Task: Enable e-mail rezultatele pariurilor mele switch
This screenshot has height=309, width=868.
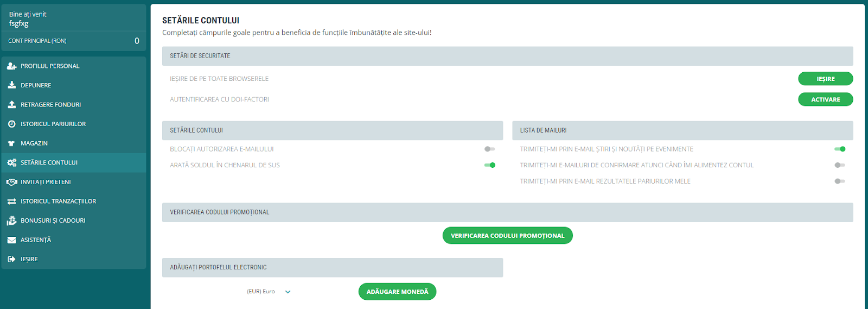Action: 840,181
